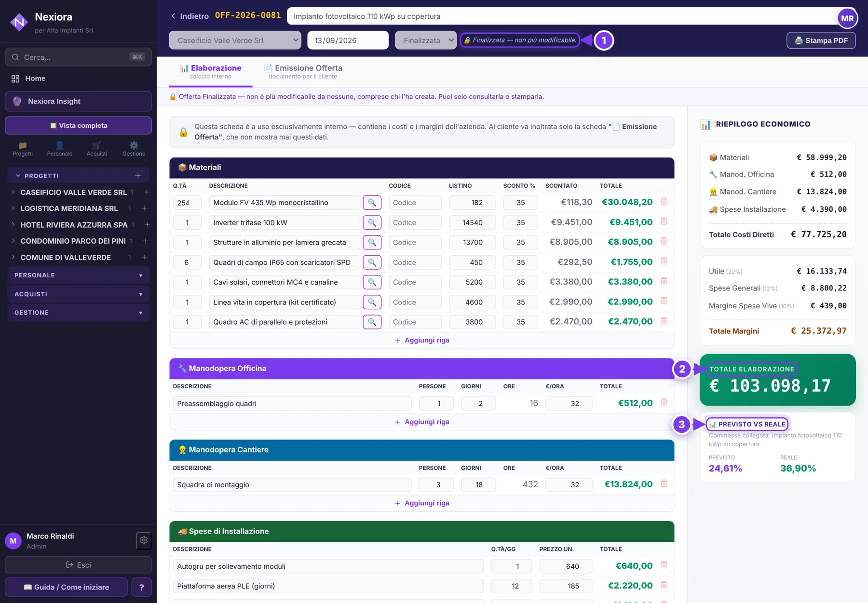
Task: Add a project under CASEIFICIO VALLE VERDE SRL
Action: click(147, 192)
